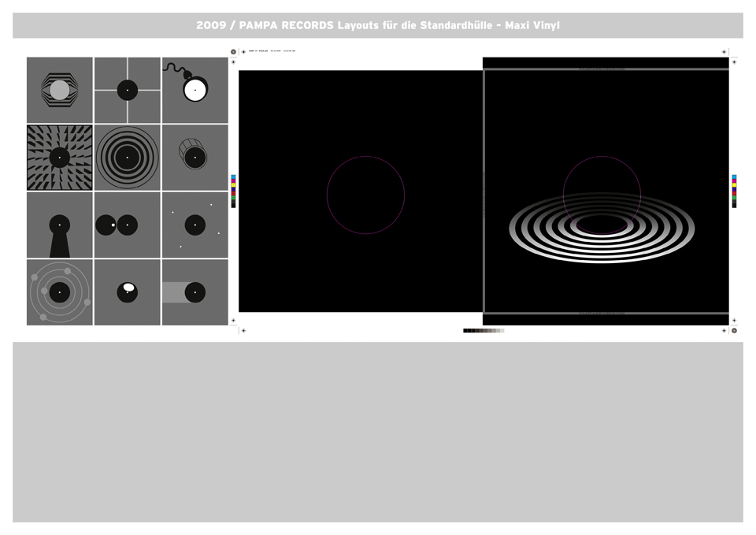Click the empty gray panel below layouts

pyautogui.click(x=378, y=432)
